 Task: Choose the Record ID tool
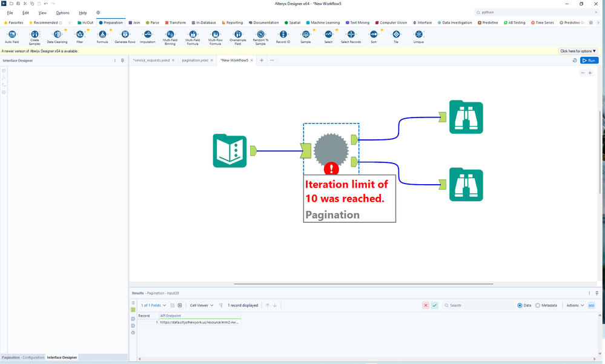(283, 35)
